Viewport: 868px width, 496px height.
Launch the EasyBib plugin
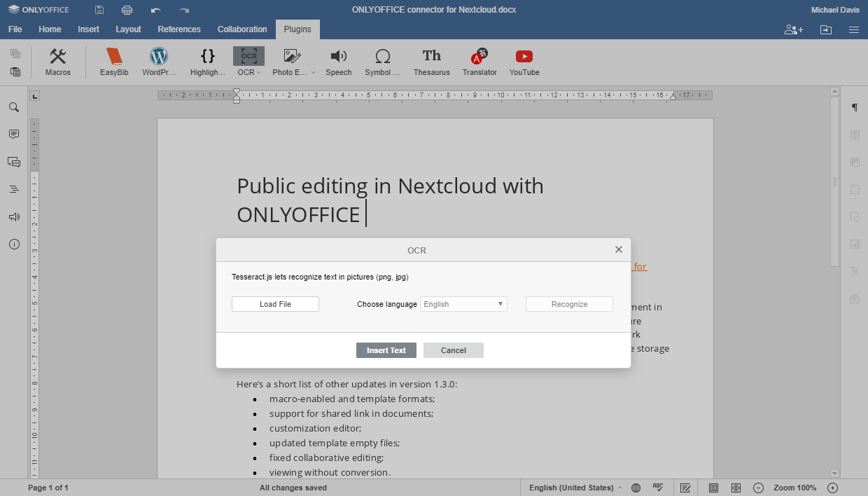114,62
